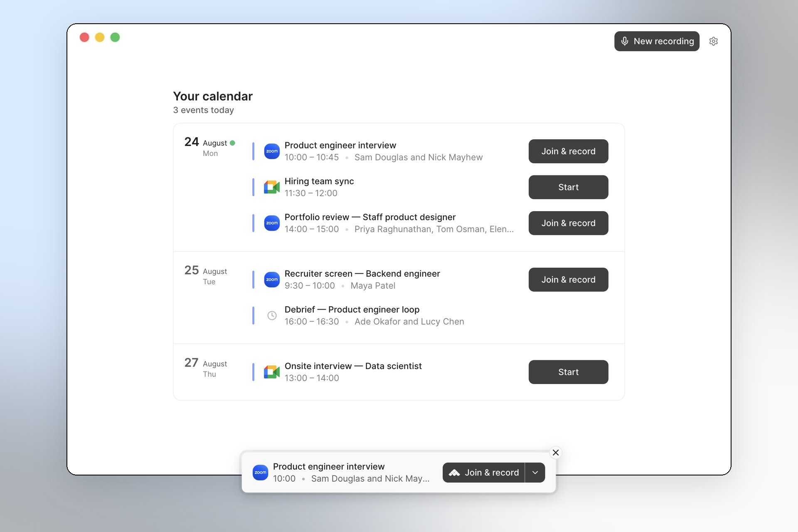Click the Zoom icon in the popup notification
This screenshot has width=798, height=532.
coord(260,473)
